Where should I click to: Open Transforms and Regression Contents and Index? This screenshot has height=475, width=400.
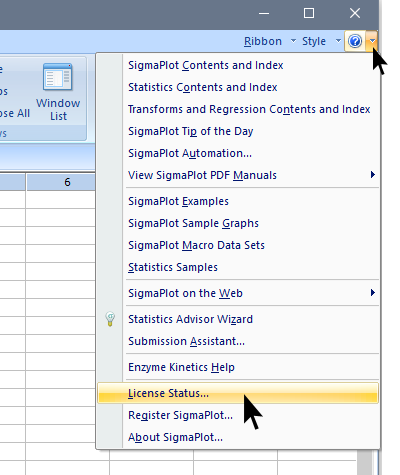238,109
